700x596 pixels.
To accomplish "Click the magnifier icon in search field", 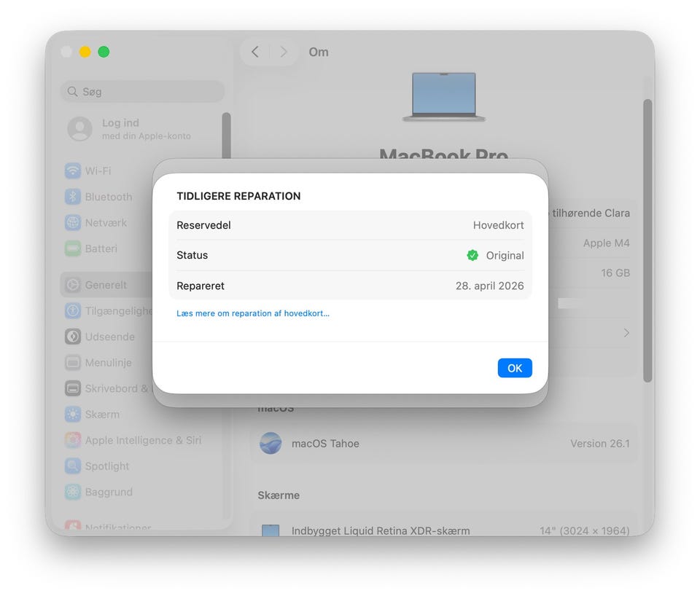I will coord(72,92).
